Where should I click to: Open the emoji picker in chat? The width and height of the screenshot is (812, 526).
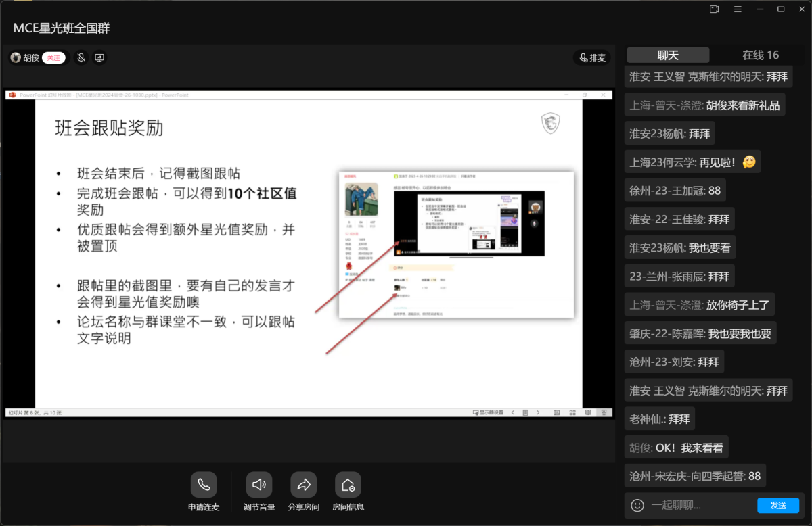coord(637,505)
